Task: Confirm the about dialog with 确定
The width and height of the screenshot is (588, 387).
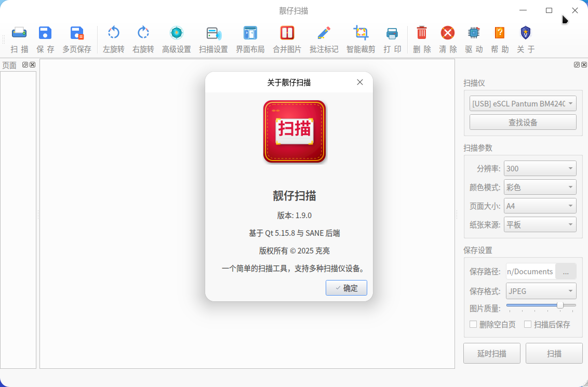Action: pos(346,288)
